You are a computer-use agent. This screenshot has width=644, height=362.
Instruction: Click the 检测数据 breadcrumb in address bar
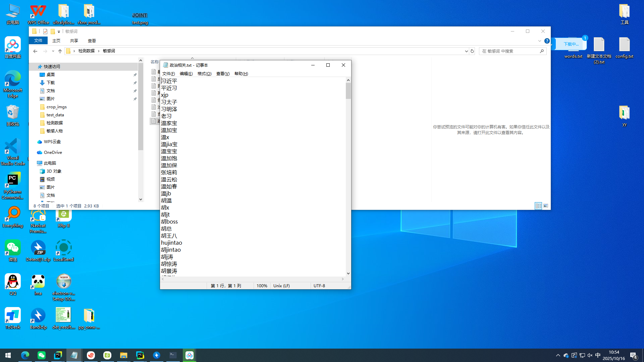pyautogui.click(x=87, y=51)
